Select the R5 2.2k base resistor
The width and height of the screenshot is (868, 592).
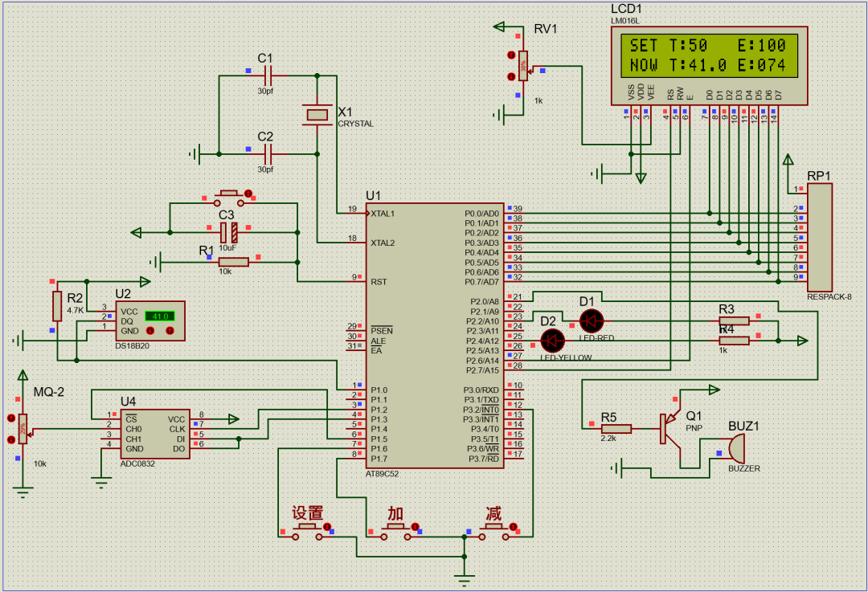(616, 429)
